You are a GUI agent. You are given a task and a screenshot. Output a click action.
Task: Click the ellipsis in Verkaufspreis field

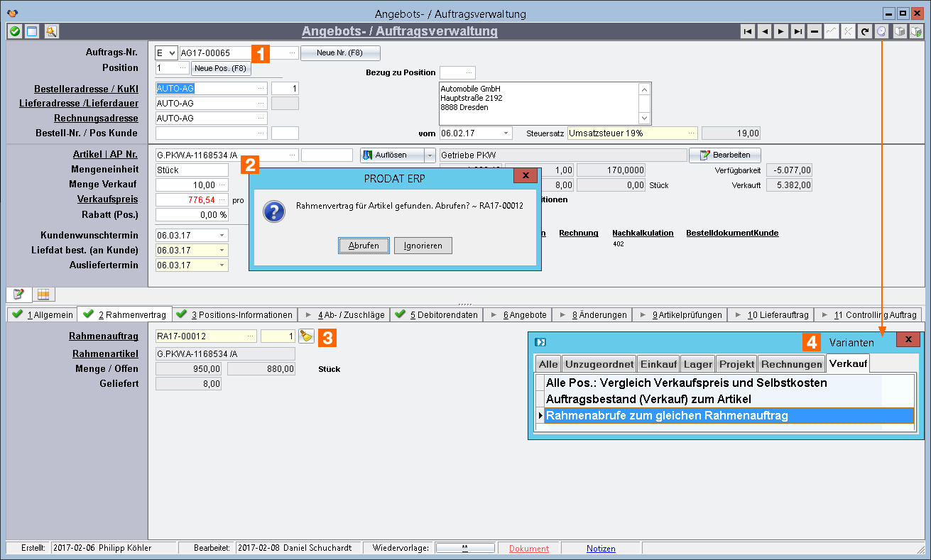tap(222, 200)
